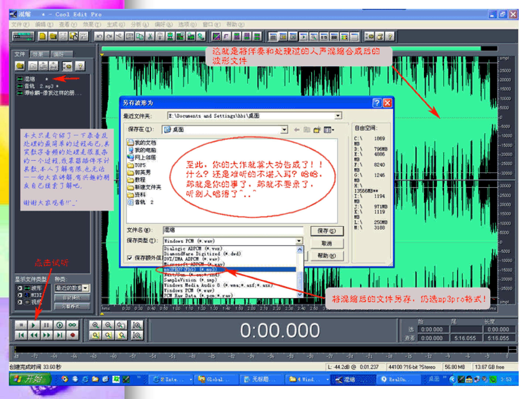Screen dimensions: 532x399
Task: Click the 保存(S) button
Action: tap(327, 231)
